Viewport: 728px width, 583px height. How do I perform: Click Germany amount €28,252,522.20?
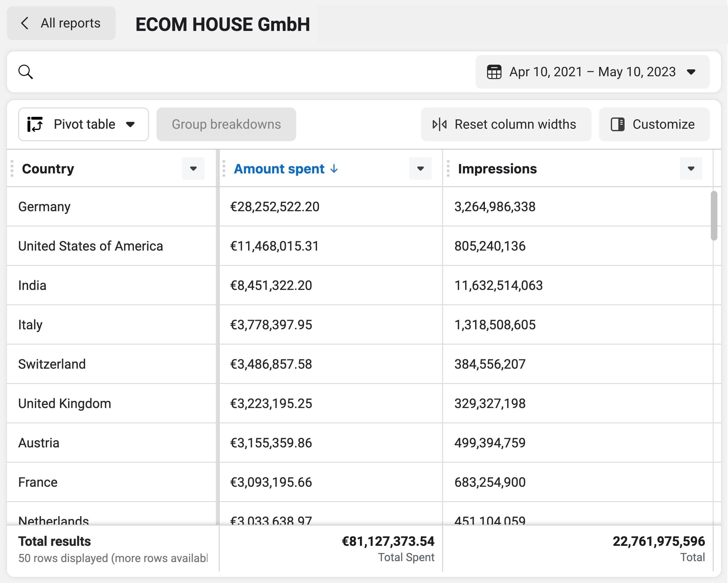click(275, 207)
